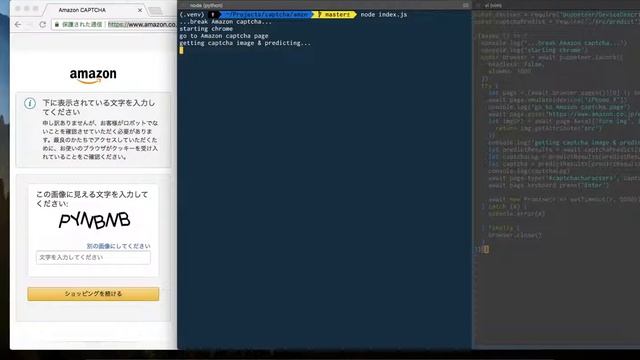Viewport: 640px width, 360px height.
Task: Click the PYNBNB captcha image
Action: click(95, 220)
